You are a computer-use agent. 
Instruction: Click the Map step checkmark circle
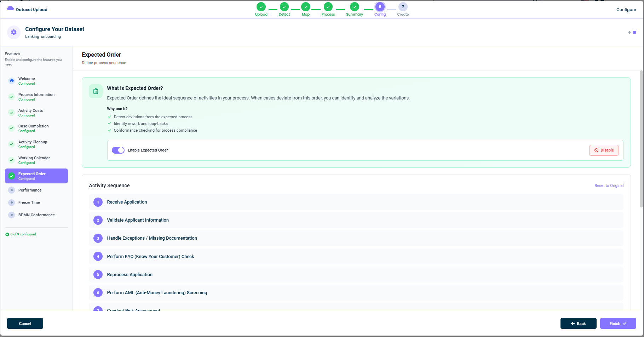(306, 7)
